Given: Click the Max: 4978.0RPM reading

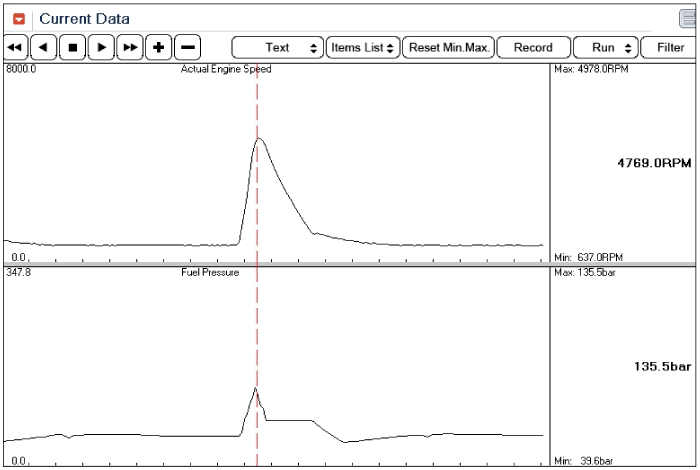Looking at the screenshot, I should coord(591,69).
